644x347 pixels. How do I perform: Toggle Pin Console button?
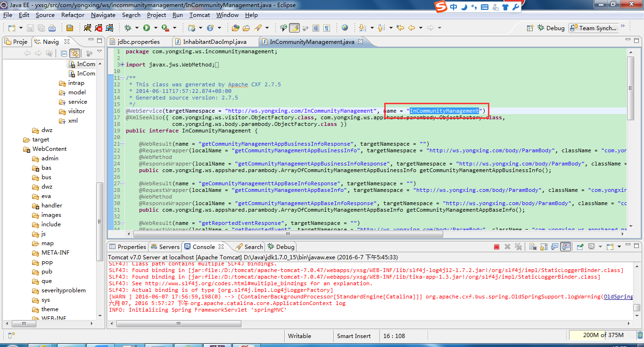(580, 247)
